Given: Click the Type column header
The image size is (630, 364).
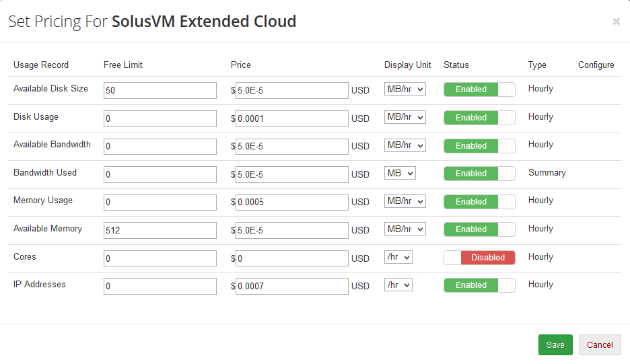Looking at the screenshot, I should coord(537,65).
